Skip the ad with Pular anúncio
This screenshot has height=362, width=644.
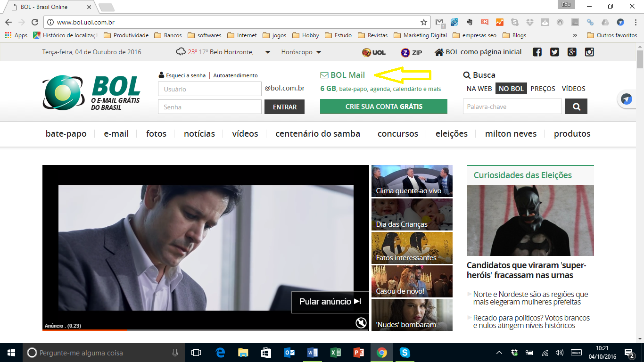(x=330, y=302)
